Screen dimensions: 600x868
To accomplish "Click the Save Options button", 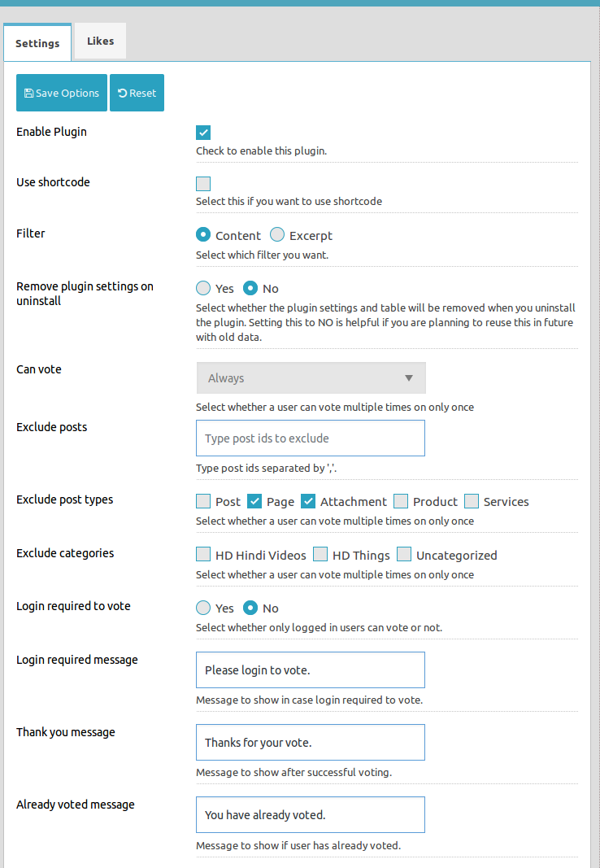I will pyautogui.click(x=62, y=93).
